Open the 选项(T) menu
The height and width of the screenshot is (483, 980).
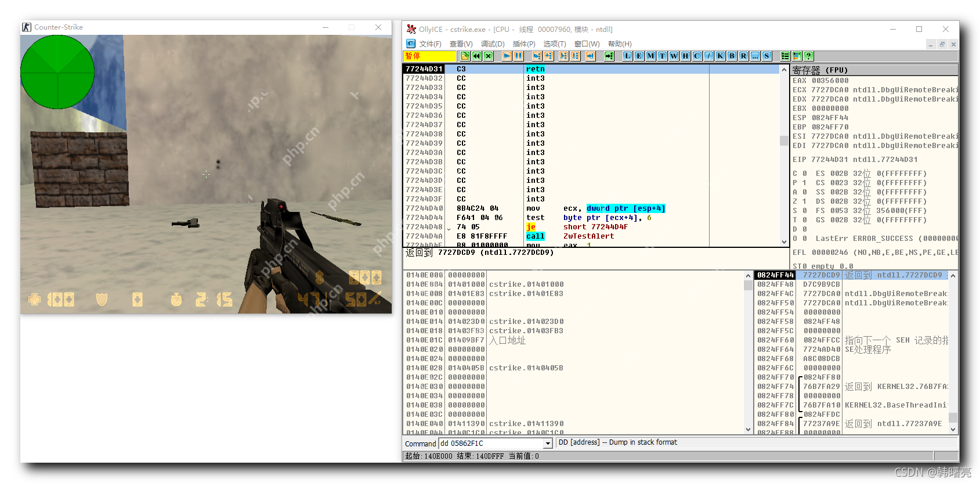555,44
